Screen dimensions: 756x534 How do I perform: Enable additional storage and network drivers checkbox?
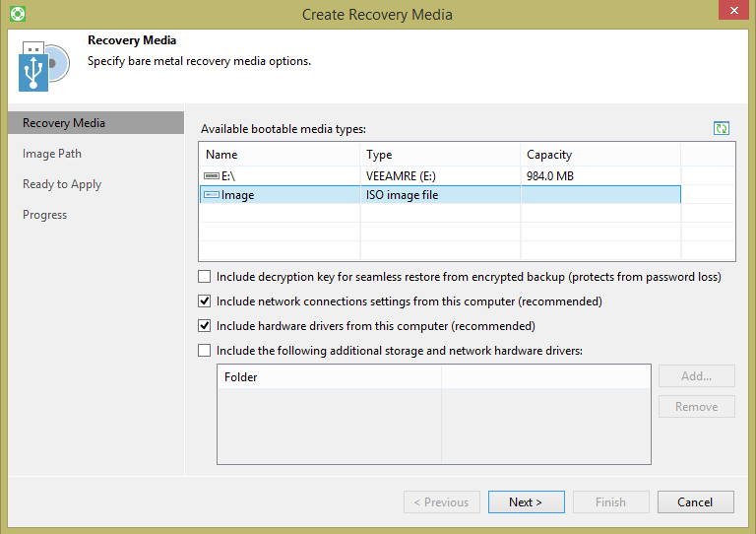pyautogui.click(x=205, y=350)
